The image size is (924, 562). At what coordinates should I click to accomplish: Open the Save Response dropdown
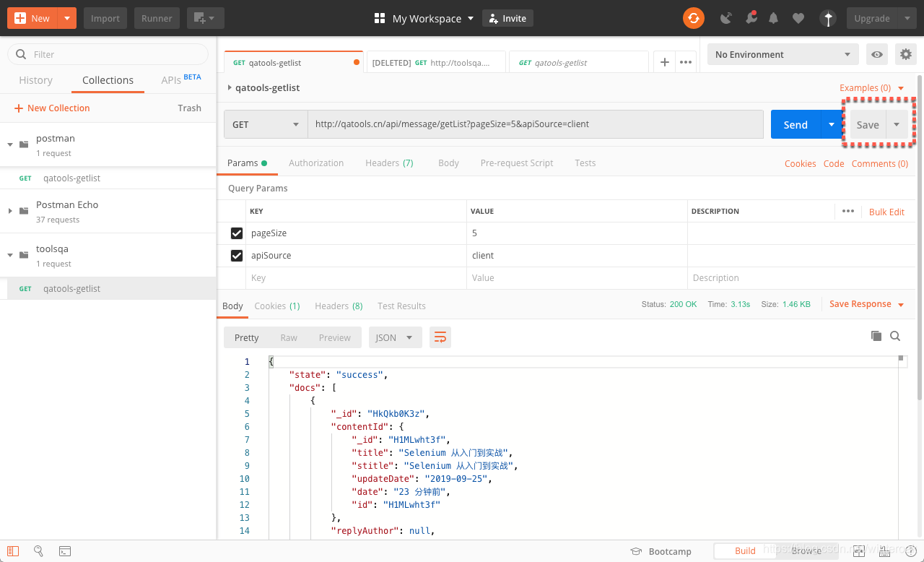click(866, 304)
